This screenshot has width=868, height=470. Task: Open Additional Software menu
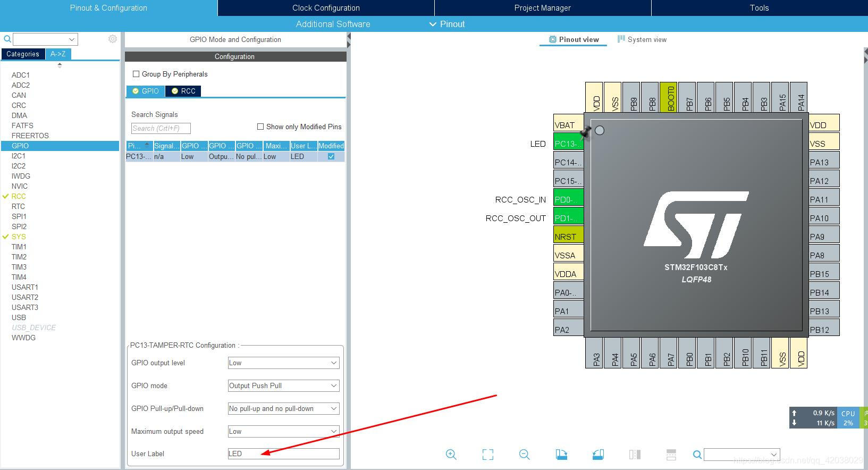333,24
